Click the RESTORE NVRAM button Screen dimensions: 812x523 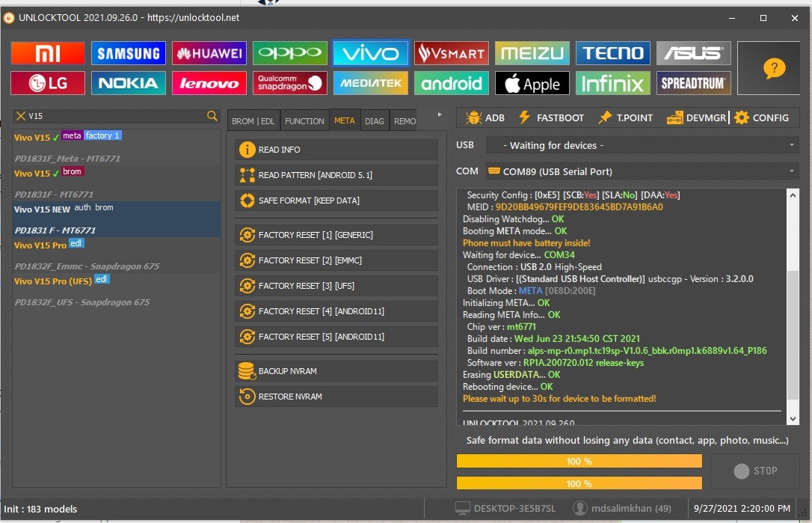pyautogui.click(x=336, y=397)
